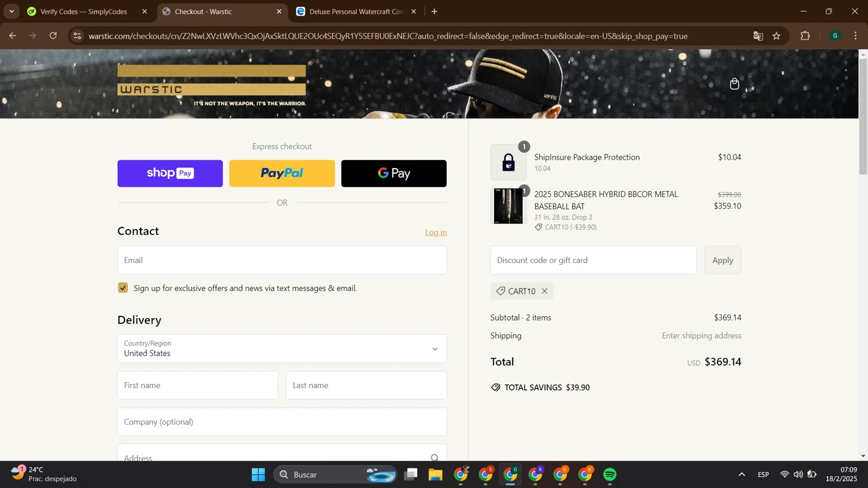Click the ShipInsure lock thumbnail
This screenshot has height=488, width=868.
click(x=508, y=162)
